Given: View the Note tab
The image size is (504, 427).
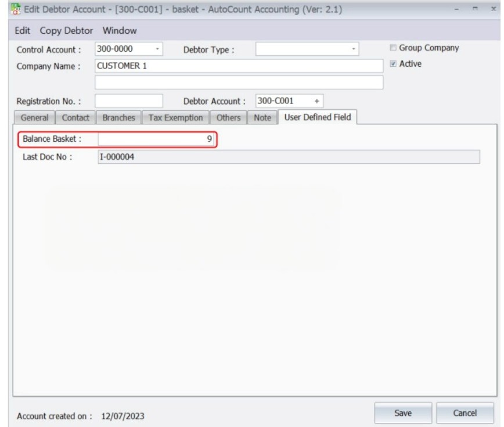Looking at the screenshot, I should pos(262,117).
